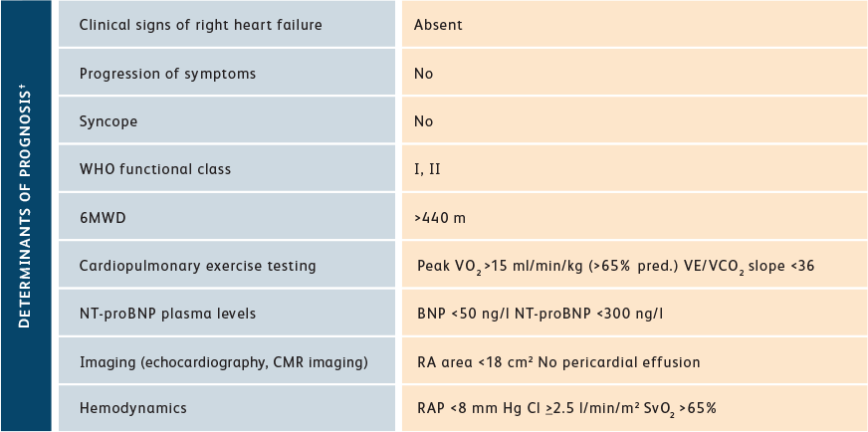Click the 'Peak VO2 >15 ml/min/kg' value text
Viewport: 868px width, 432px height.
(x=495, y=267)
